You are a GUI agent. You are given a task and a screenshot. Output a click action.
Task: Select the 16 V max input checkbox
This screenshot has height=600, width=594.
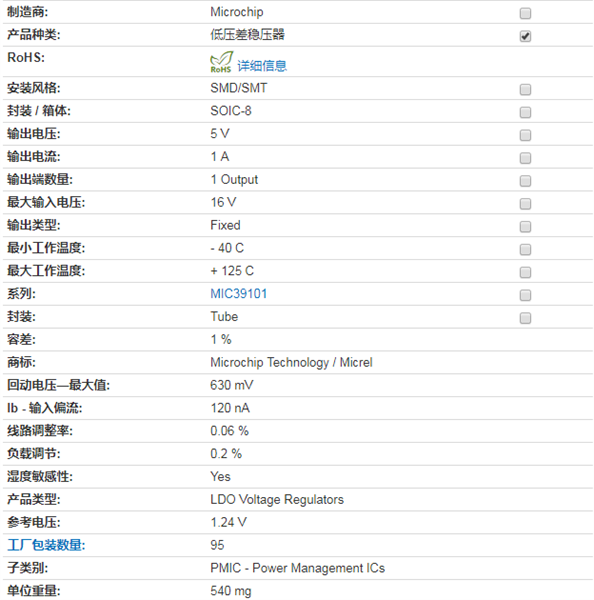pos(525,204)
